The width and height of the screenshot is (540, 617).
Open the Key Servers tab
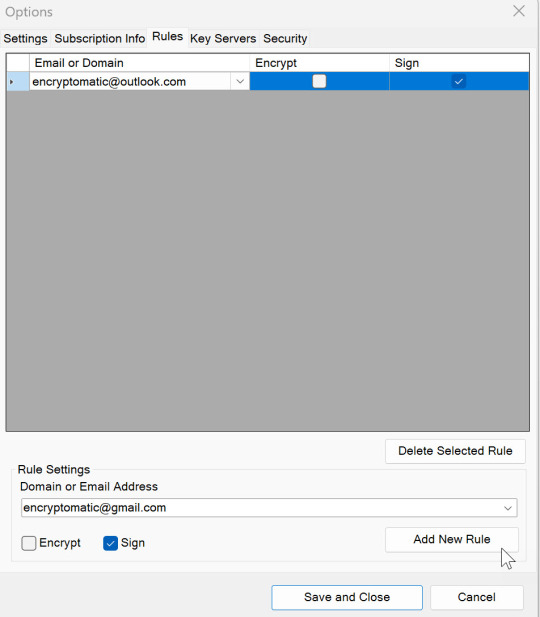coord(223,39)
